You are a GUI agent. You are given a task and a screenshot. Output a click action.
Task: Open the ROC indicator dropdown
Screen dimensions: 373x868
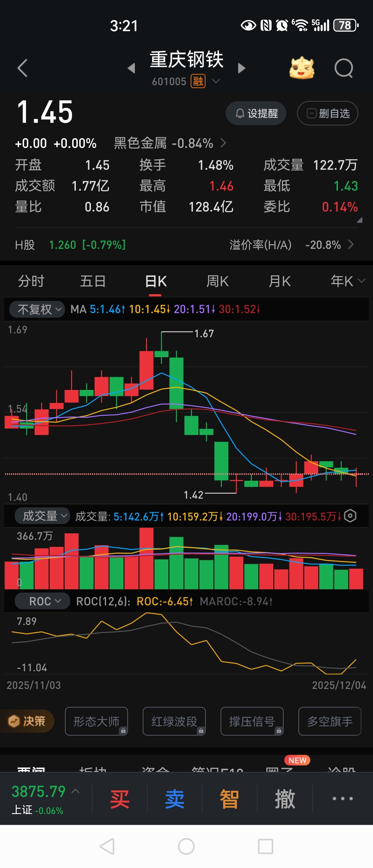[42, 601]
